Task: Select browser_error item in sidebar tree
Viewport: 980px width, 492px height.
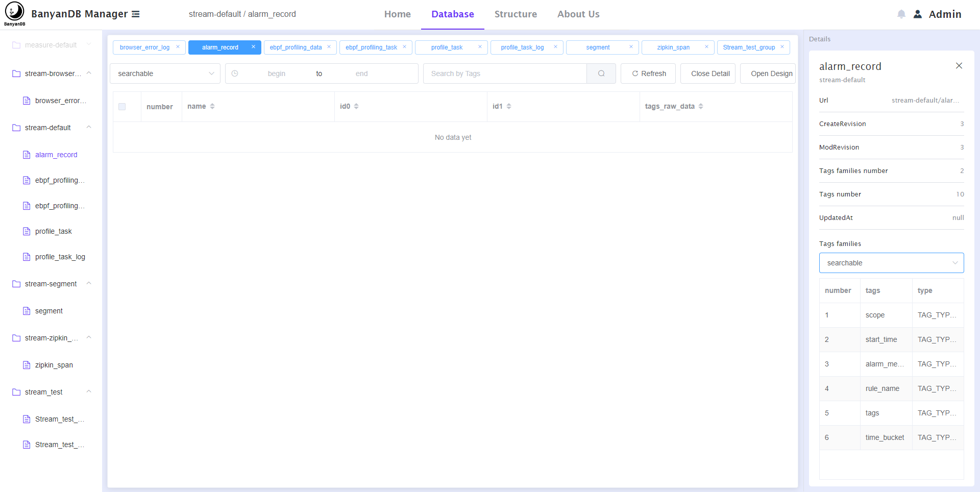Action: 60,101
